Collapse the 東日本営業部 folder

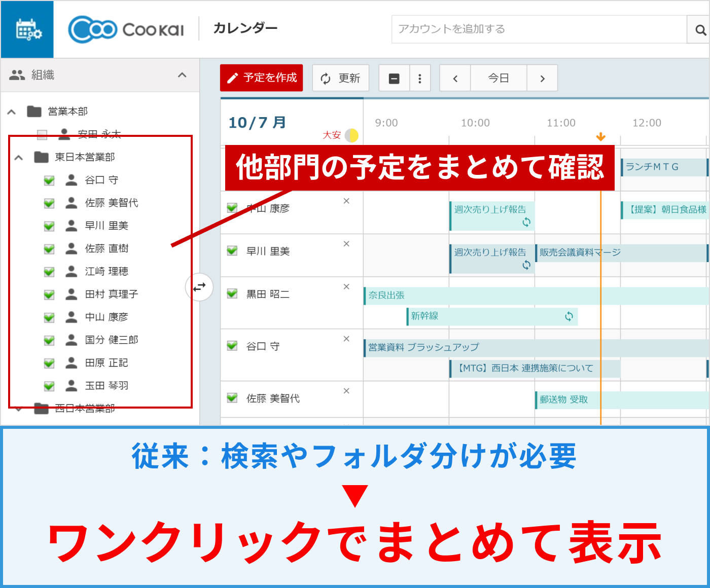(x=19, y=158)
